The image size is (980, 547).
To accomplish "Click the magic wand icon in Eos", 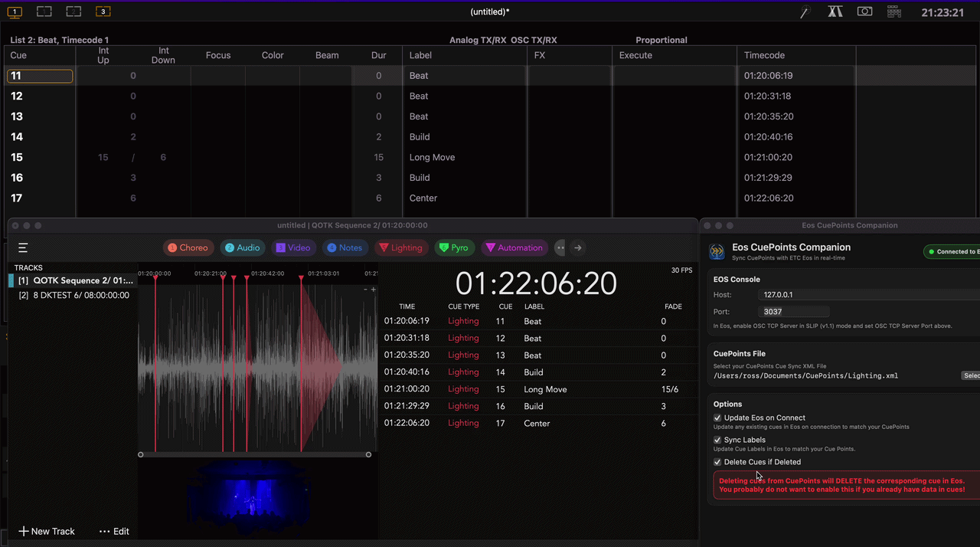I will point(805,12).
